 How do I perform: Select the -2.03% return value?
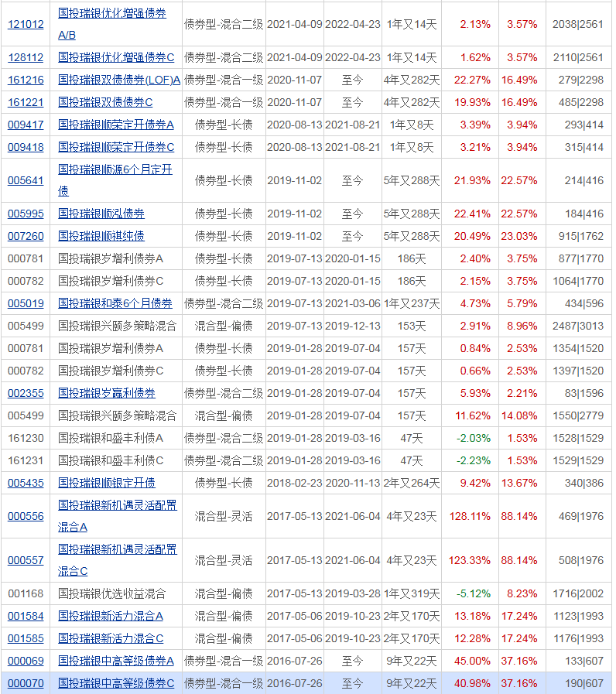coord(474,439)
